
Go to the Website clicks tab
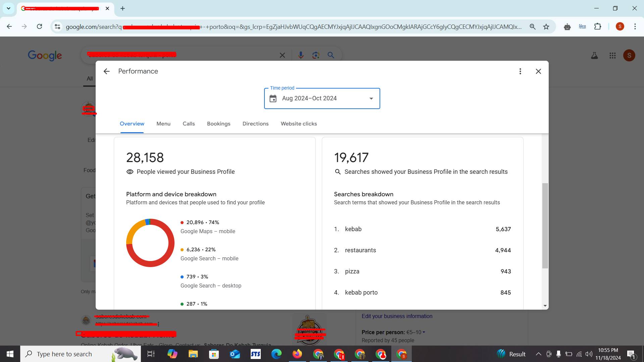coord(299,124)
